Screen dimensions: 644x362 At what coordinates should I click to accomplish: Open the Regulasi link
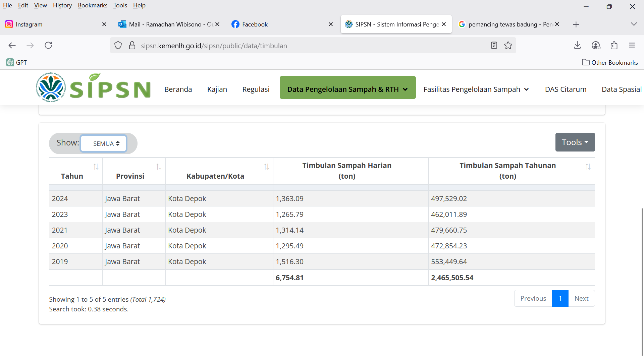[x=256, y=89]
